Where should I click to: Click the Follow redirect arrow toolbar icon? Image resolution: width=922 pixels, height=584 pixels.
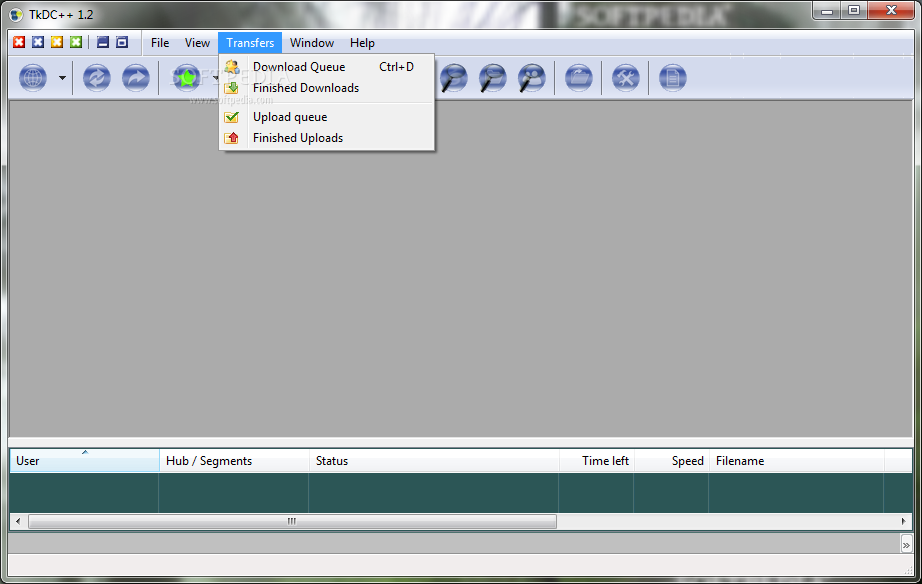(136, 78)
